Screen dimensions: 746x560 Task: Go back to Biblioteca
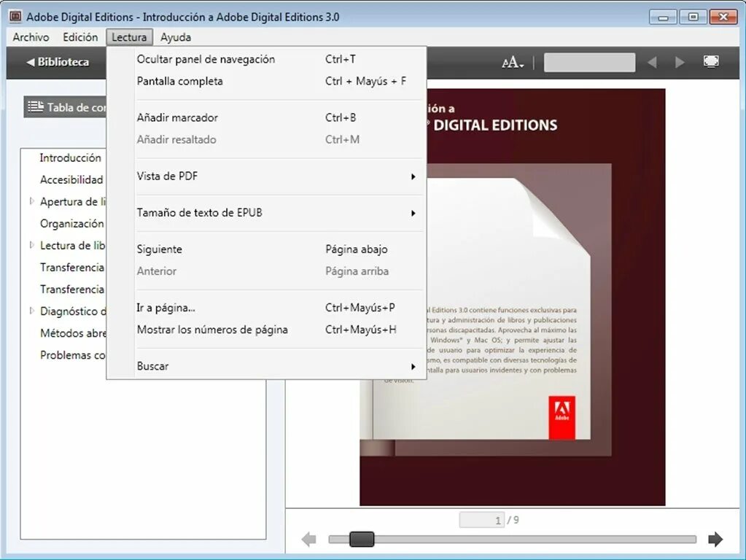point(58,62)
